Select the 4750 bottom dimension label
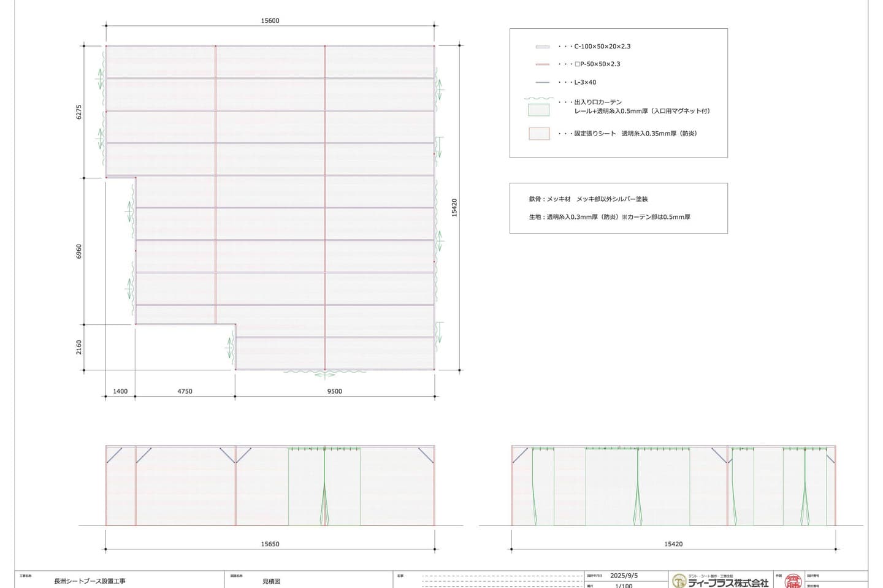The width and height of the screenshot is (883, 588). [185, 391]
